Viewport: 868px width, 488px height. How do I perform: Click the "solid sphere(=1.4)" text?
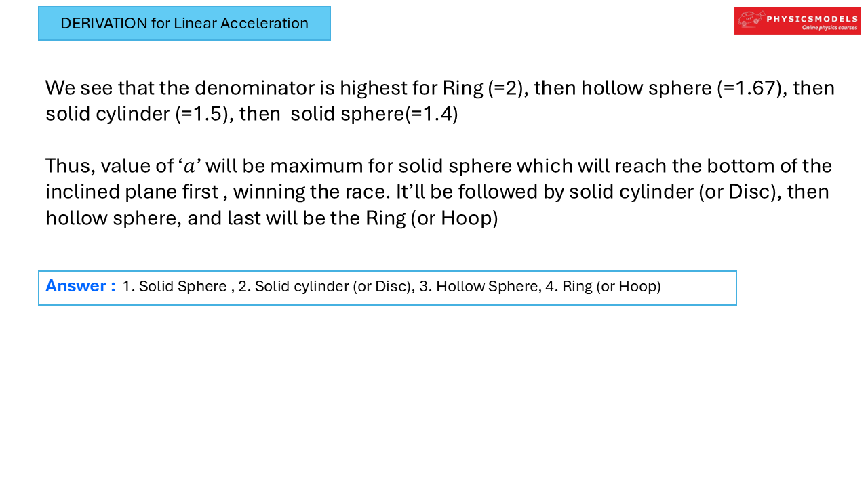click(374, 114)
